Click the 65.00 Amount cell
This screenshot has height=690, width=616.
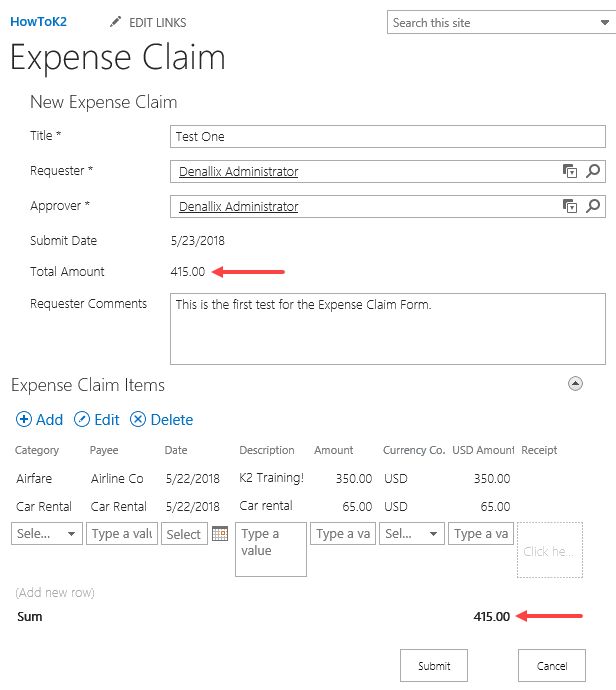coord(357,506)
